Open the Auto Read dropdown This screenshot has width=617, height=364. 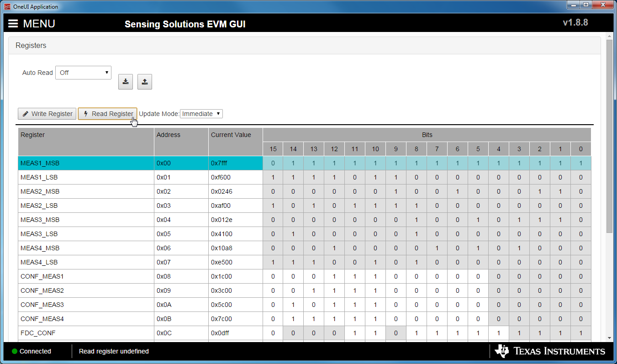pyautogui.click(x=83, y=72)
